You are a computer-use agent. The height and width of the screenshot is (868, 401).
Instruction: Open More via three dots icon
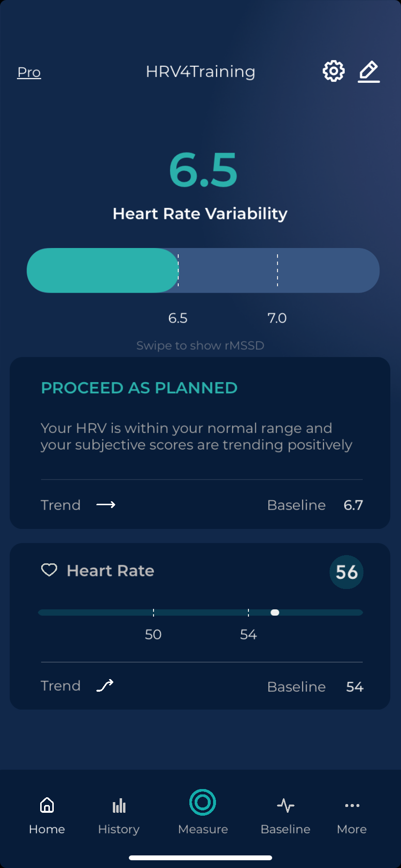(352, 806)
